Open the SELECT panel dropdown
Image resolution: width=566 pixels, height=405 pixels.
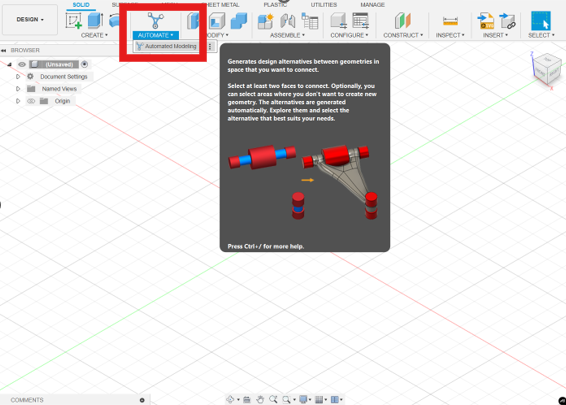(541, 35)
